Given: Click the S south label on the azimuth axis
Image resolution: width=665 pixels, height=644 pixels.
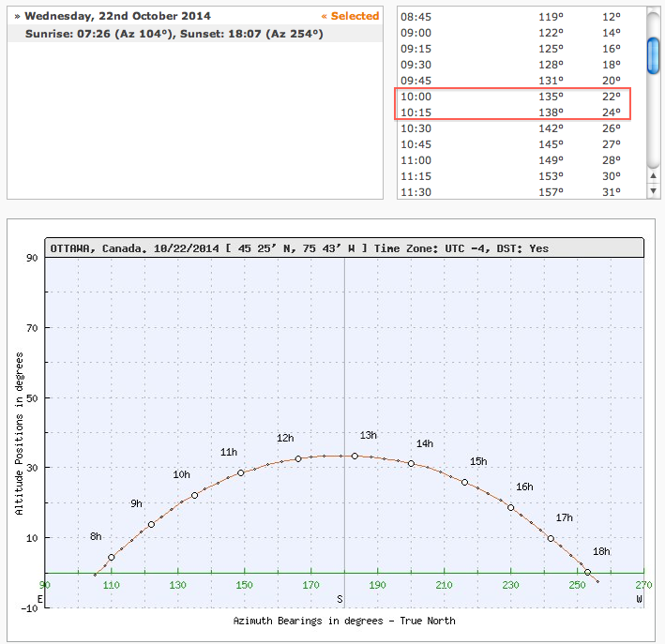Looking at the screenshot, I should pos(341,597).
